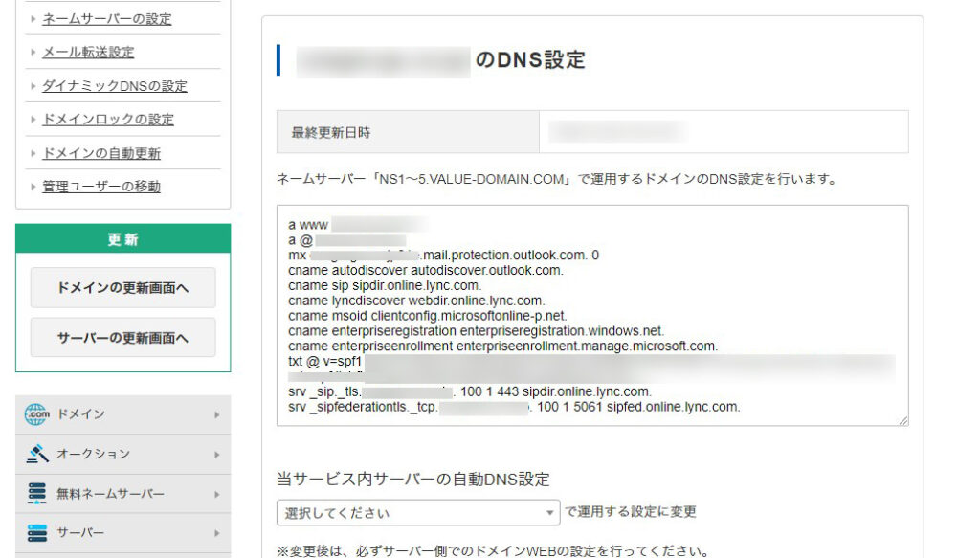Click the gavel icon beside オークション
The image size is (980, 558).
[37, 455]
